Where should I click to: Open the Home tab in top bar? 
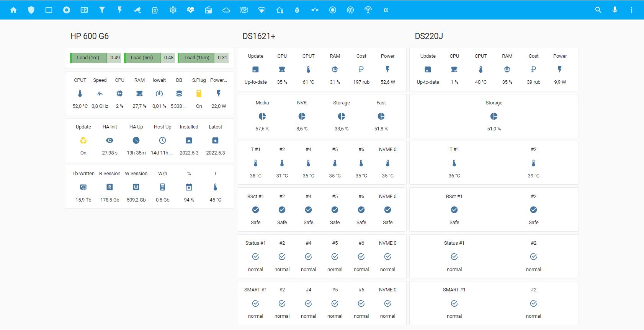click(x=13, y=10)
